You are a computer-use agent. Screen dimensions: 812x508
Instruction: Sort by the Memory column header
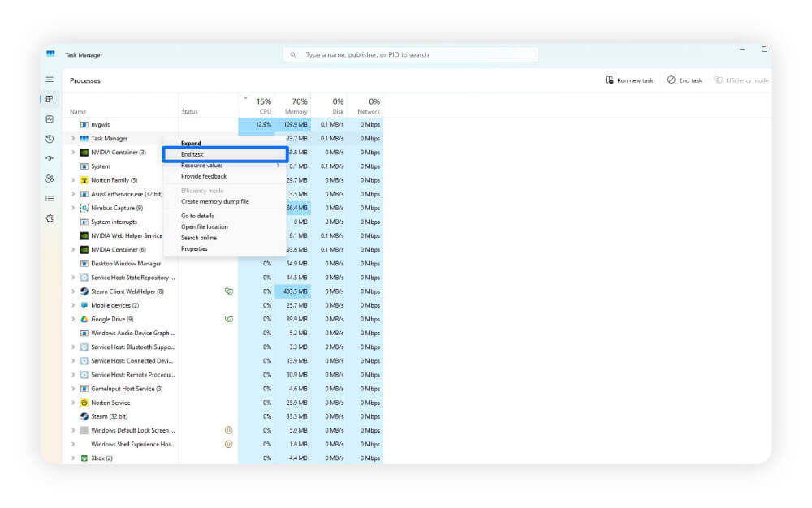click(293, 105)
